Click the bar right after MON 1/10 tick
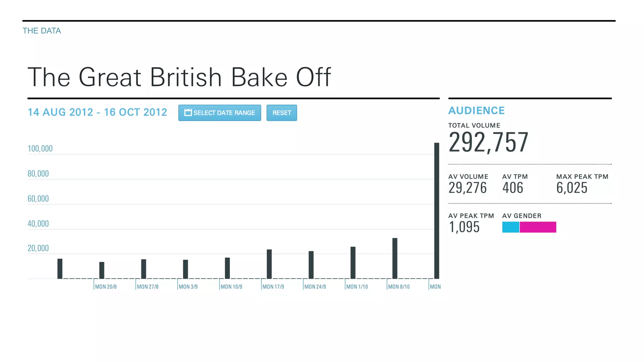 [353, 263]
